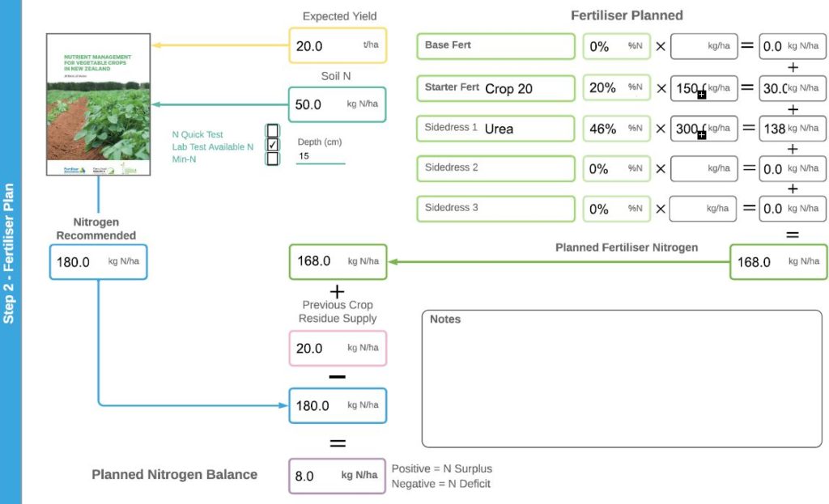The image size is (829, 504).
Task: Select the soil test Depth (cm) field
Action: (x=320, y=156)
